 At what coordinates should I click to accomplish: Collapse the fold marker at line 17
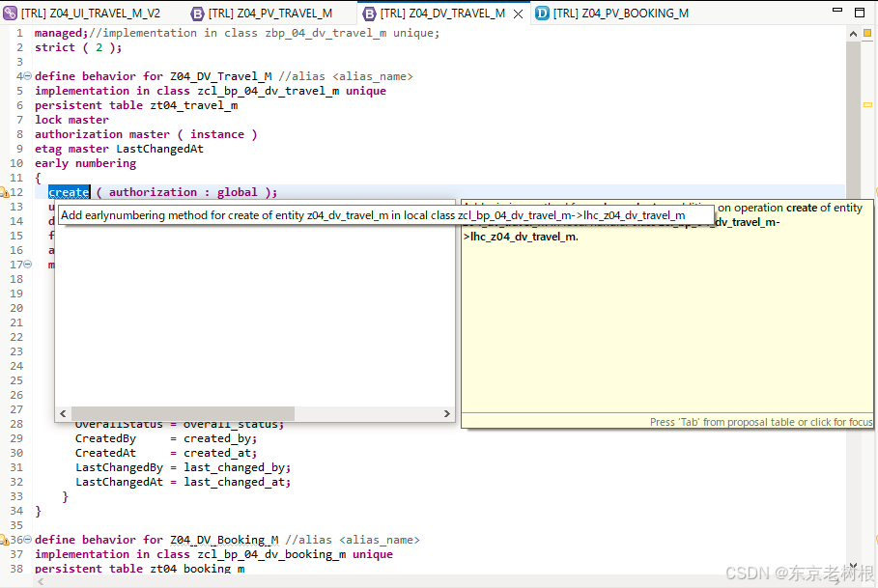pos(27,265)
